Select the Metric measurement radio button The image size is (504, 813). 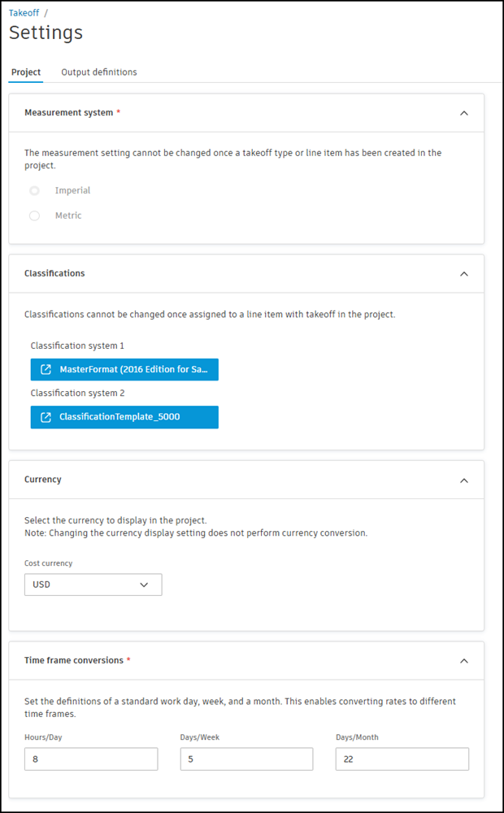34,216
